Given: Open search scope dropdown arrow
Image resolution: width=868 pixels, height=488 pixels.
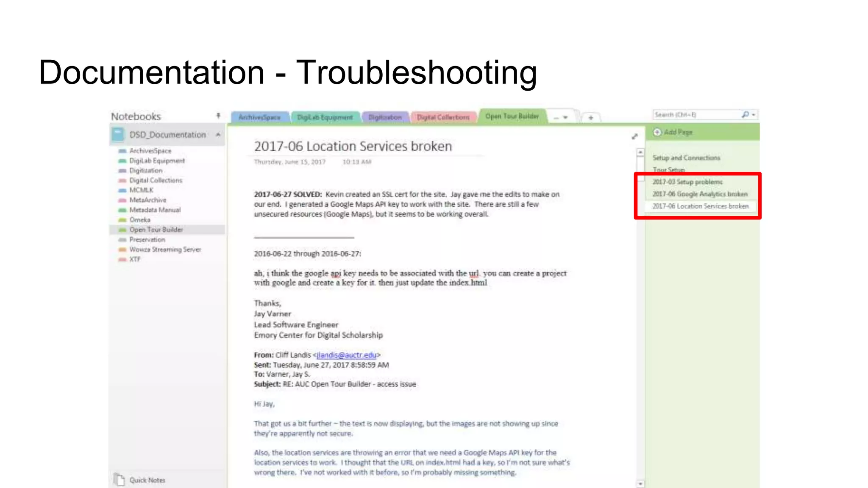Looking at the screenshot, I should coord(754,115).
